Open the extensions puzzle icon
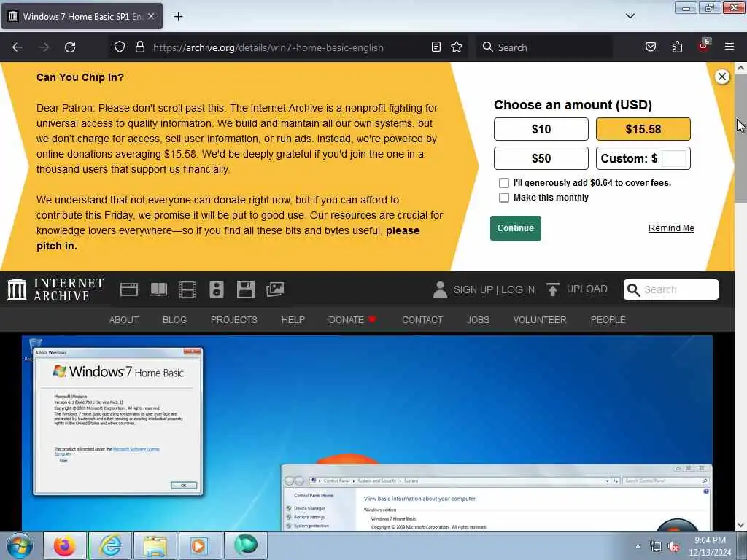This screenshot has width=747, height=560. (677, 47)
